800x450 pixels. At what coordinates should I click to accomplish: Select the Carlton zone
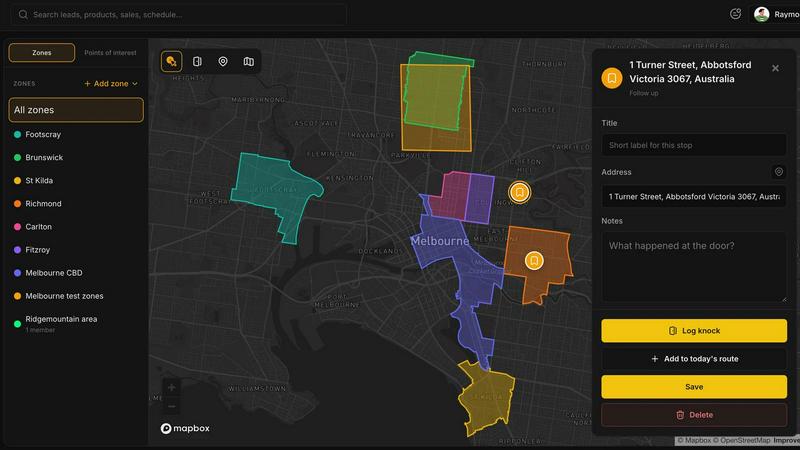pos(76,227)
